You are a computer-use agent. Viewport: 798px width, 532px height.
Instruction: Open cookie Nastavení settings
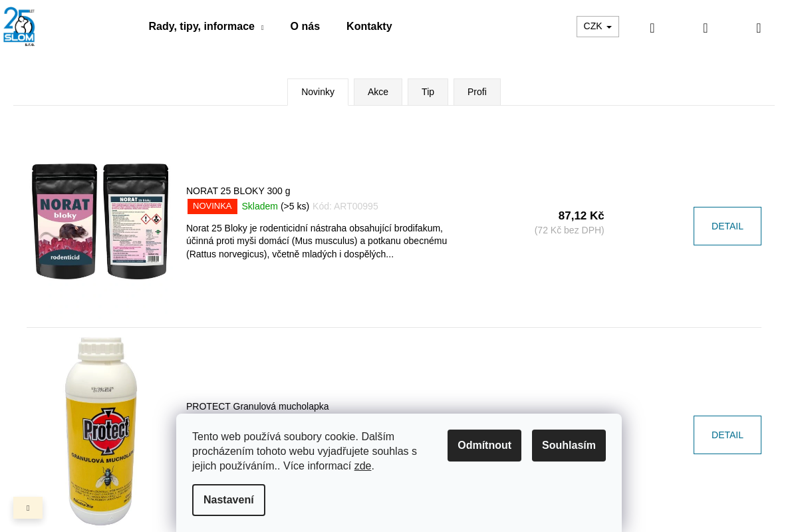click(229, 500)
